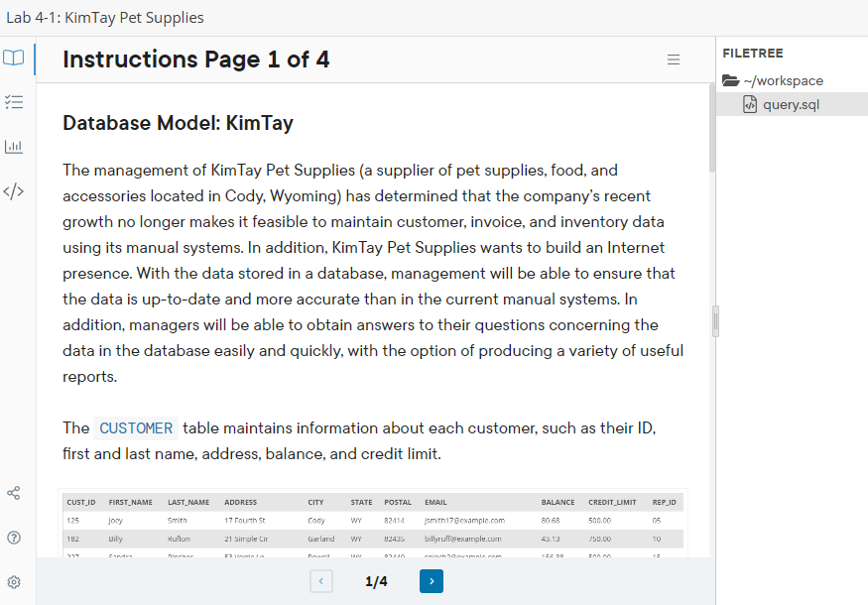Viewport: 868px width, 605px height.
Task: Click the EMAIL column header in table
Action: 435,502
